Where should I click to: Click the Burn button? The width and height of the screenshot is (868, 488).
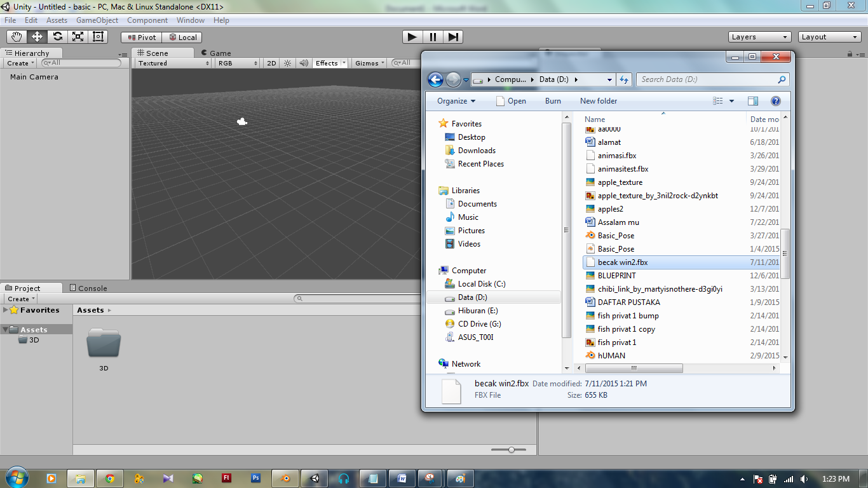(552, 101)
